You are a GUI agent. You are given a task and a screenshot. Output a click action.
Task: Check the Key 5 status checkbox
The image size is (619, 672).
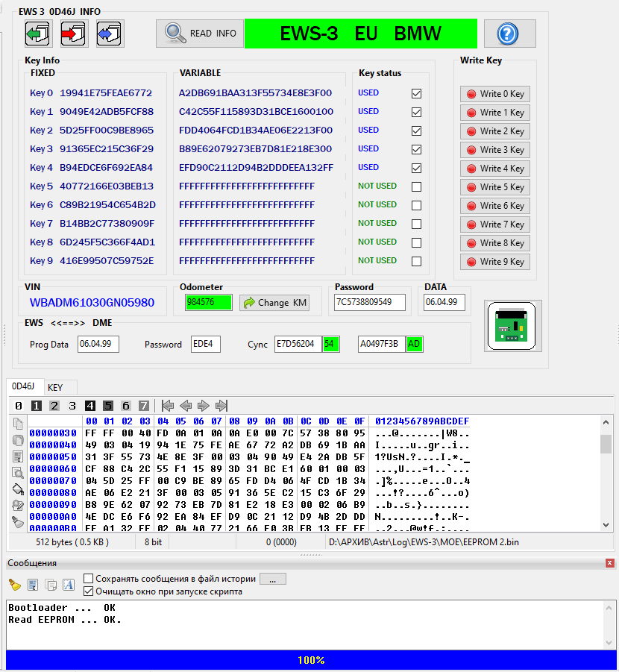[416, 186]
